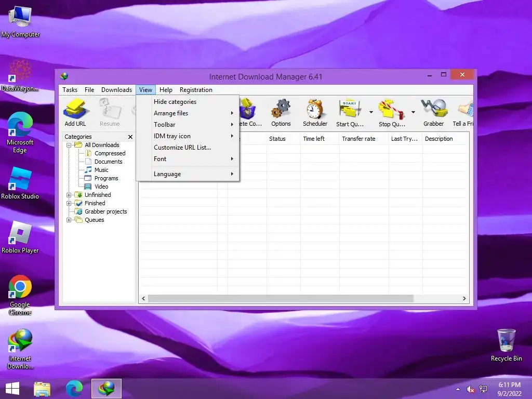Viewport: 532px width, 399px height.
Task: Select Roblox Player desktop icon
Action: [x=20, y=237]
